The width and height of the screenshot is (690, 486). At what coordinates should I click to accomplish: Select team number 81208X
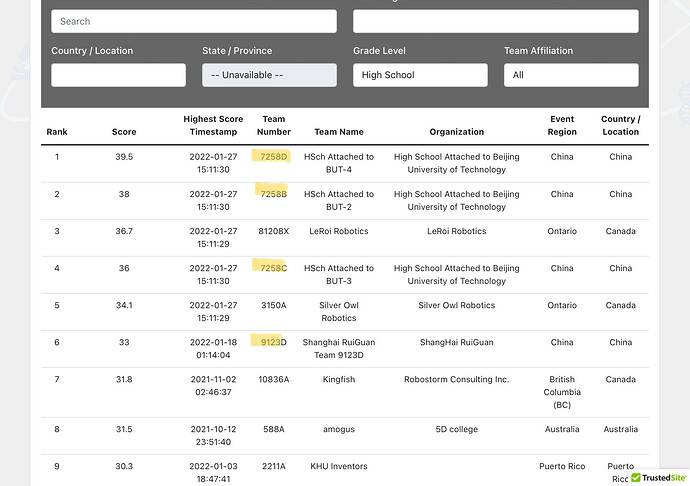coord(274,231)
